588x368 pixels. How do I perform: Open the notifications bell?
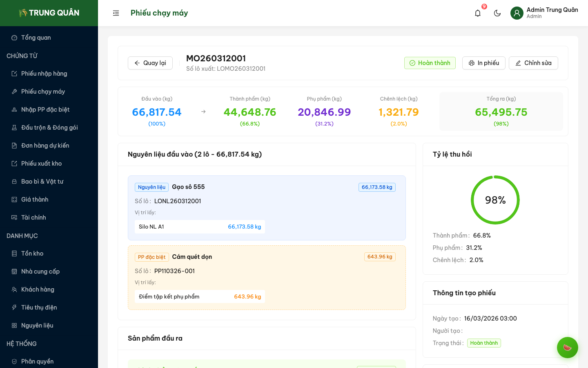pyautogui.click(x=478, y=13)
